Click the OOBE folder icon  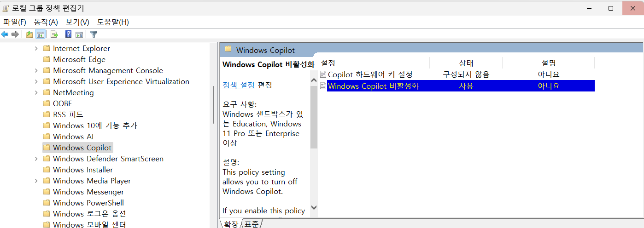coord(46,103)
